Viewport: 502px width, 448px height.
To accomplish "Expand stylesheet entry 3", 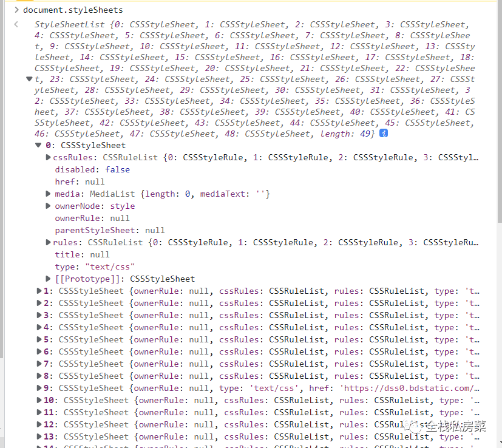I will click(x=39, y=316).
